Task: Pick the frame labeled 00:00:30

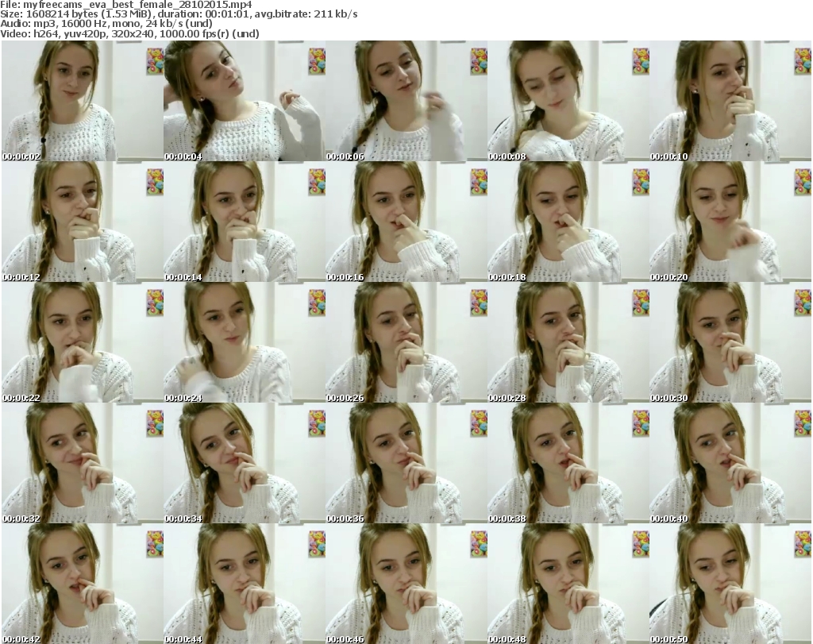Action: (x=730, y=342)
